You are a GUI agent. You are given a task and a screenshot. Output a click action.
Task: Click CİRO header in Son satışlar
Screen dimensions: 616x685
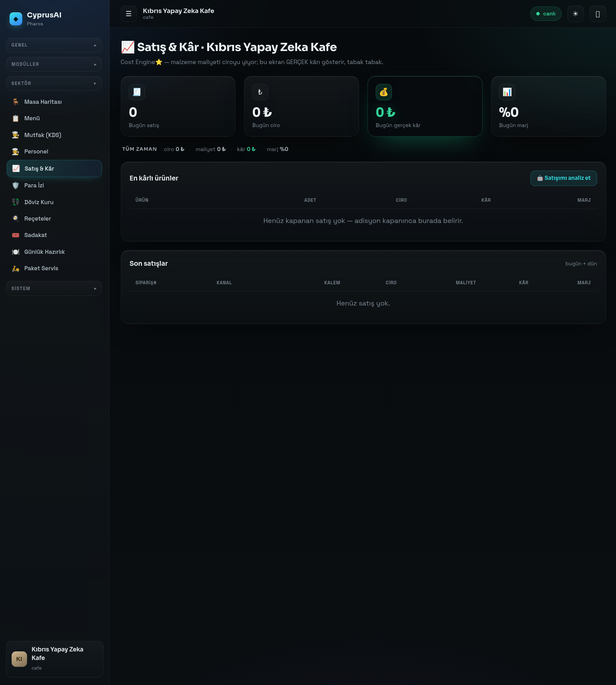coord(391,283)
